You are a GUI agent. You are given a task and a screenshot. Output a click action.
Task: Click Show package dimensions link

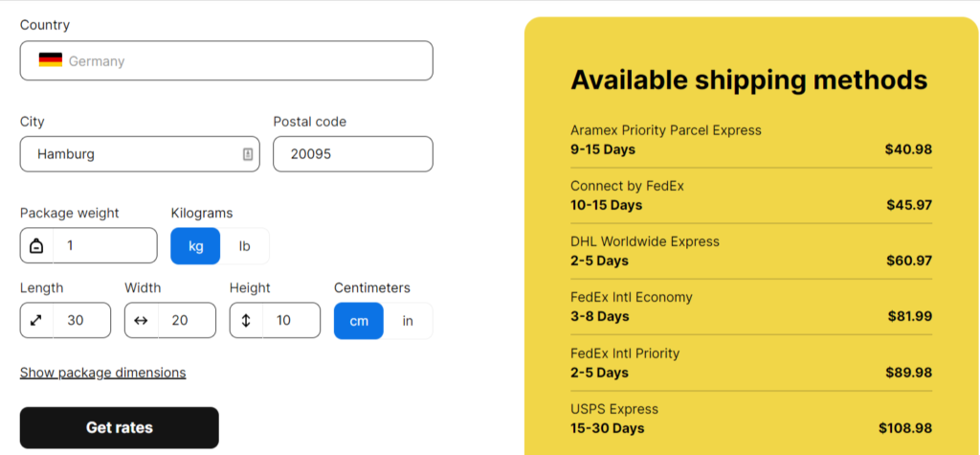(103, 373)
